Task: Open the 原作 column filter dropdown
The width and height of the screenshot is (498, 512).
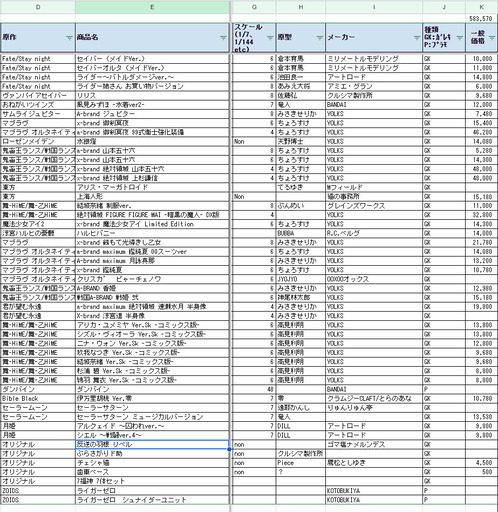Action: tap(69, 37)
